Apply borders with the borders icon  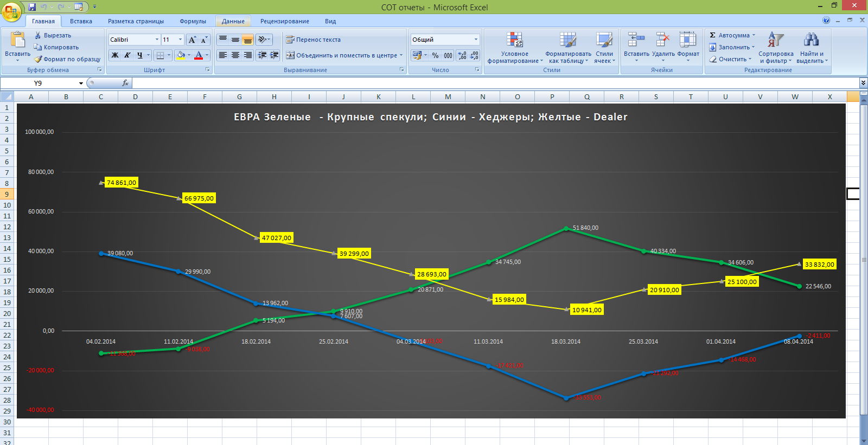click(x=160, y=55)
